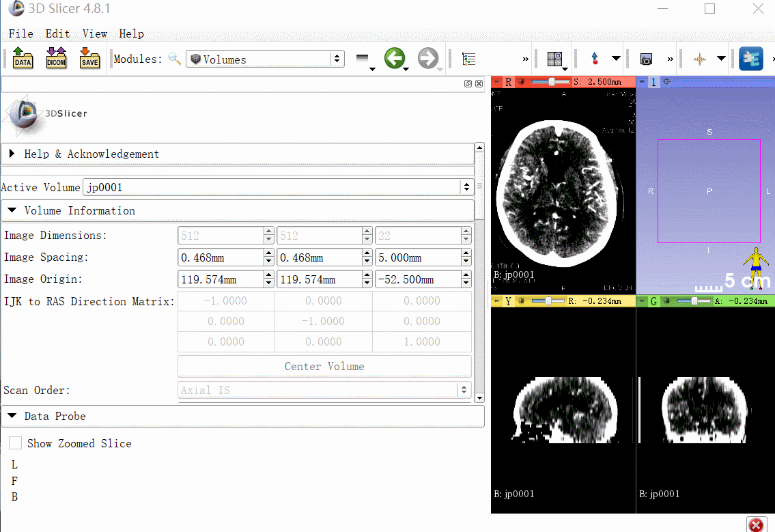Viewport: 775px width, 532px height.
Task: Open the Load DATA toolbar icon
Action: coord(23,58)
